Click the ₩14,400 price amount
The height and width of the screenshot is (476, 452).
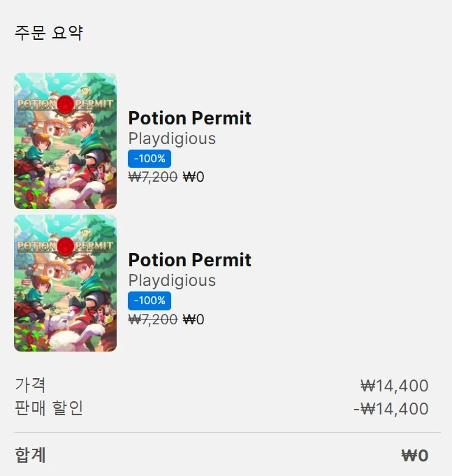[394, 386]
